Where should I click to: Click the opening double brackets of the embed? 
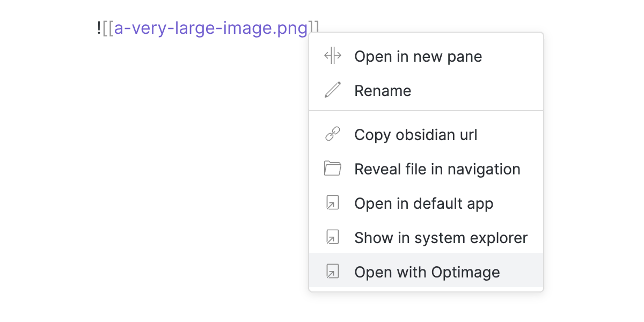click(x=109, y=28)
